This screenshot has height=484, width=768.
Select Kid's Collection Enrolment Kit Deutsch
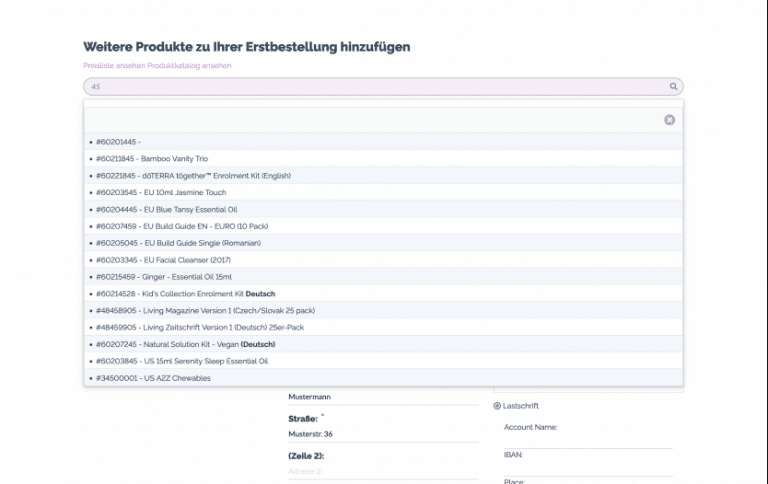tap(210, 294)
